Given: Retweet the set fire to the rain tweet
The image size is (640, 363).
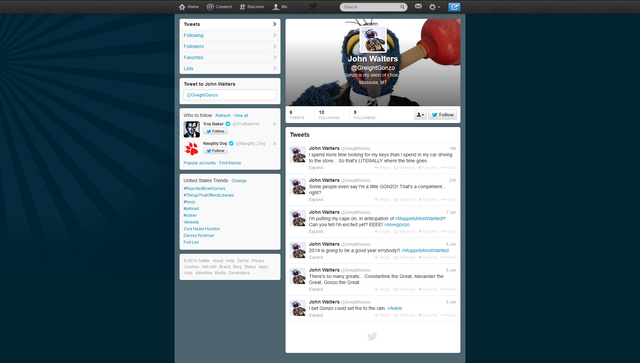Looking at the screenshot, I should coord(404,315).
